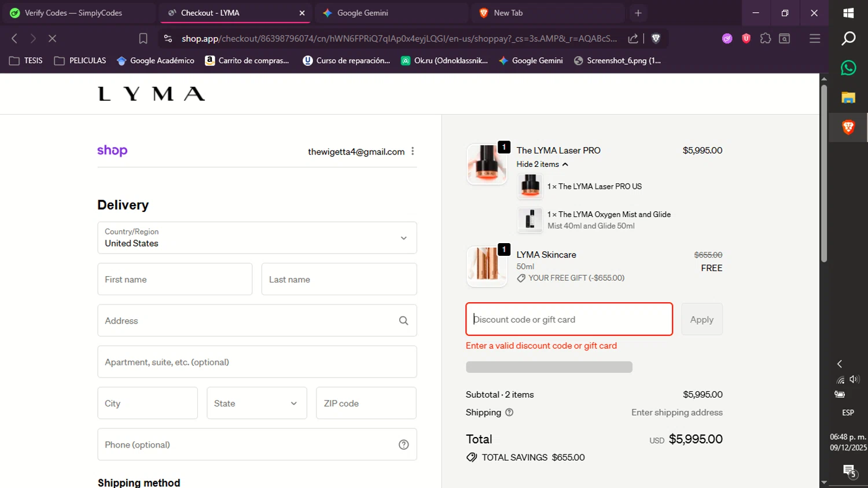Open the Ok.ru bookmark
This screenshot has width=868, height=488.
click(x=444, y=61)
